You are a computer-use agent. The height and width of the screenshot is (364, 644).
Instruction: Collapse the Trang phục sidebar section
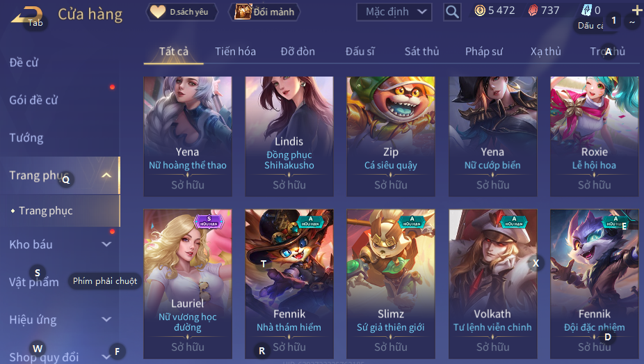[x=106, y=175]
